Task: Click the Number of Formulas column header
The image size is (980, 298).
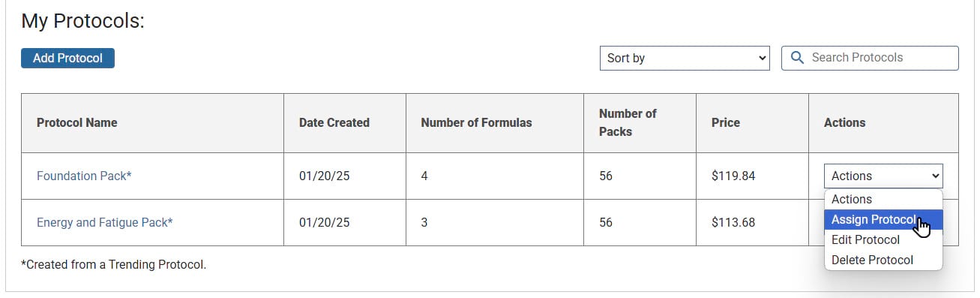Action: (x=476, y=122)
